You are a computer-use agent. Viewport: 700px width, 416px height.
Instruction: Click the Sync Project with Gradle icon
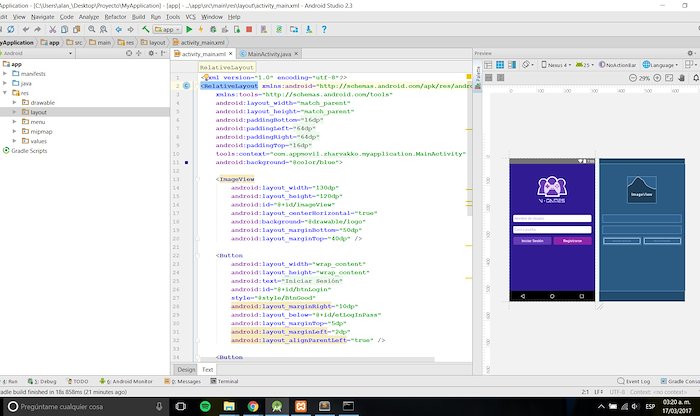coord(279,29)
